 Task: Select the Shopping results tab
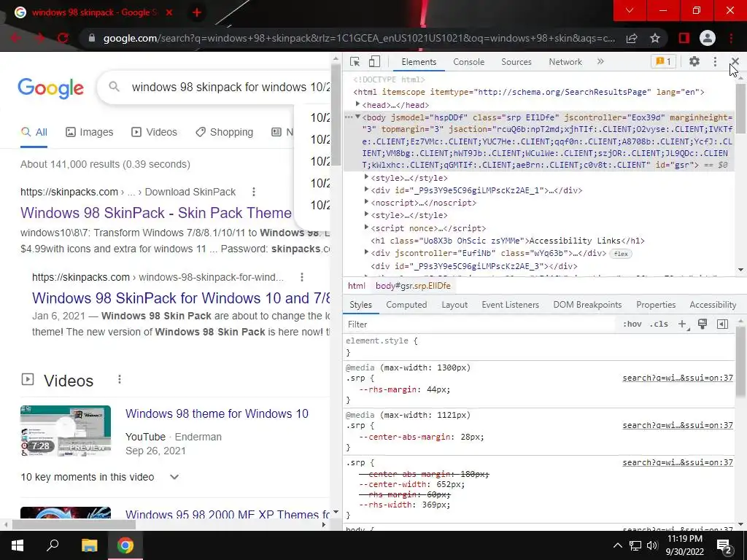click(224, 133)
